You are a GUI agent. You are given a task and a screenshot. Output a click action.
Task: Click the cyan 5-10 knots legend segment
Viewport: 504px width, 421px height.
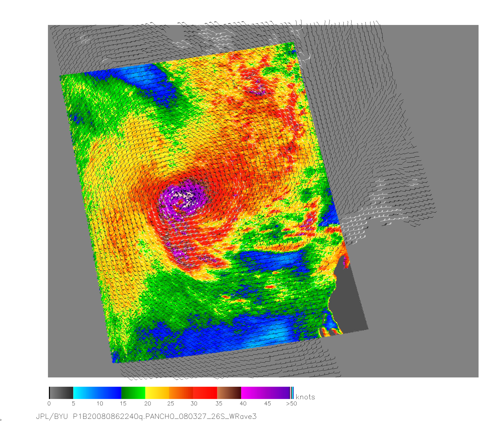click(85, 393)
